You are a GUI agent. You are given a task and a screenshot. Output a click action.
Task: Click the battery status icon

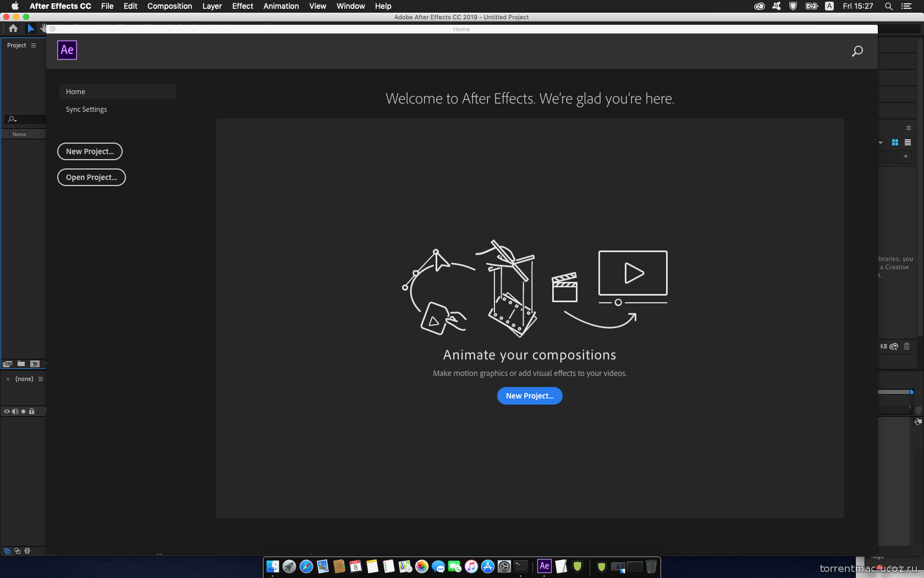pos(812,6)
